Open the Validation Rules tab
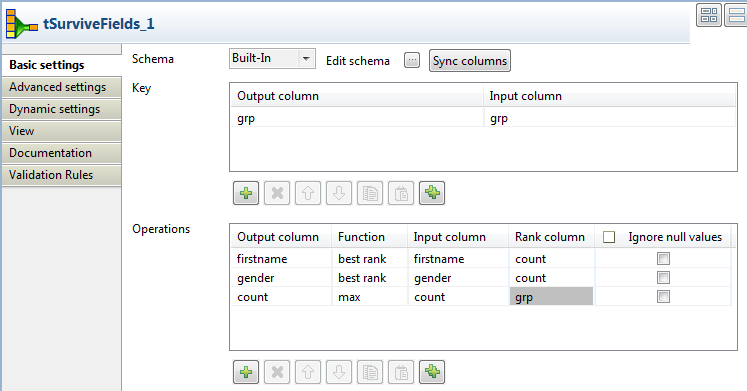 61,175
